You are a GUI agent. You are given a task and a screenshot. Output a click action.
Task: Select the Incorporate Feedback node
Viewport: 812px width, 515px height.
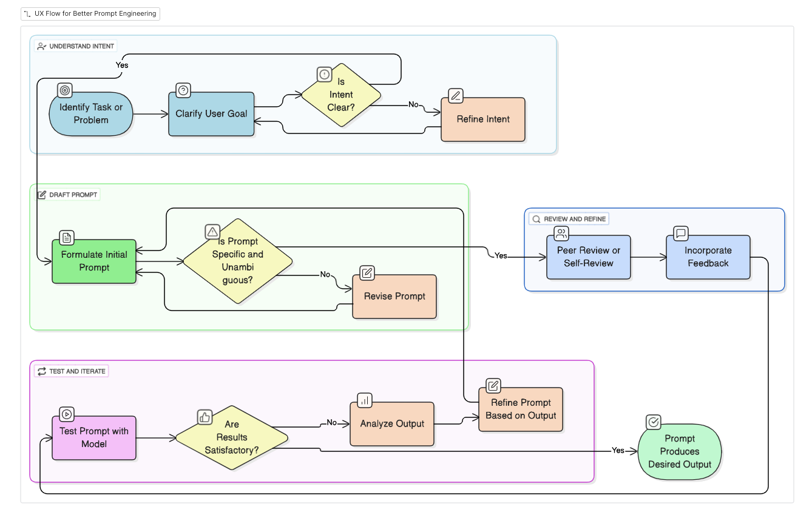(708, 257)
